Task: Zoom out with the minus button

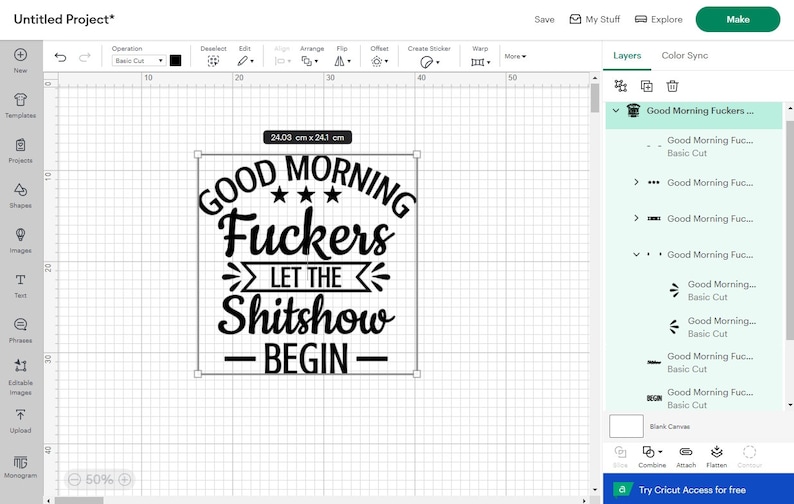Action: [x=74, y=479]
